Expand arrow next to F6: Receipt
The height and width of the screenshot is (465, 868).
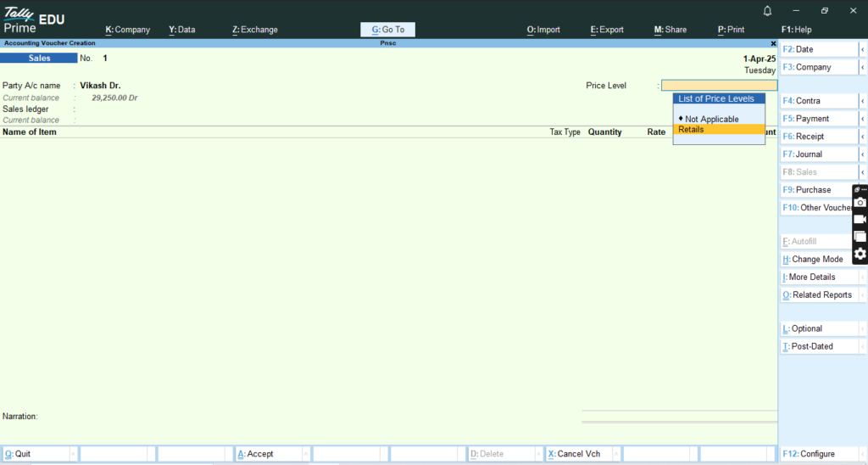(x=862, y=137)
